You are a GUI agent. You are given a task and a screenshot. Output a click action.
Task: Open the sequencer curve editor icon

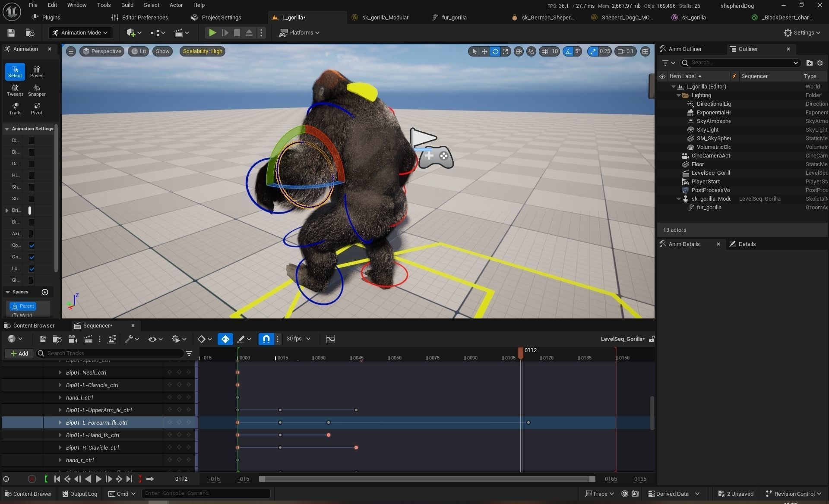tap(330, 339)
